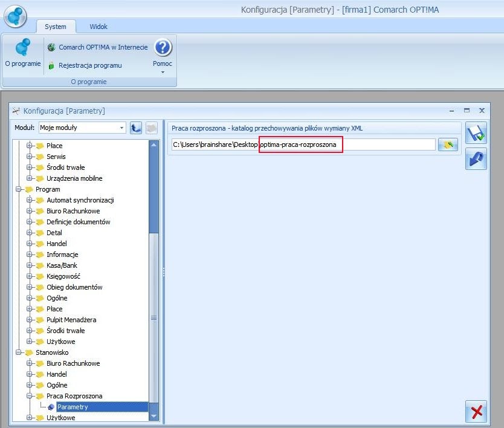Viewport: 504px width, 428px height.
Task: Switch to the Widok ribbon tab
Action: coord(99,27)
